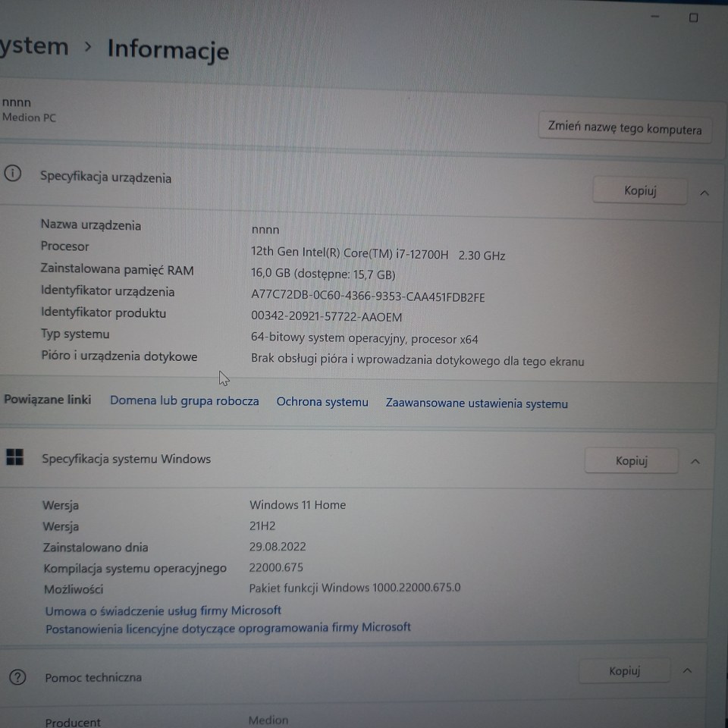Click the Identyfikator urządzenia label
This screenshot has height=728, width=728.
pyautogui.click(x=108, y=291)
